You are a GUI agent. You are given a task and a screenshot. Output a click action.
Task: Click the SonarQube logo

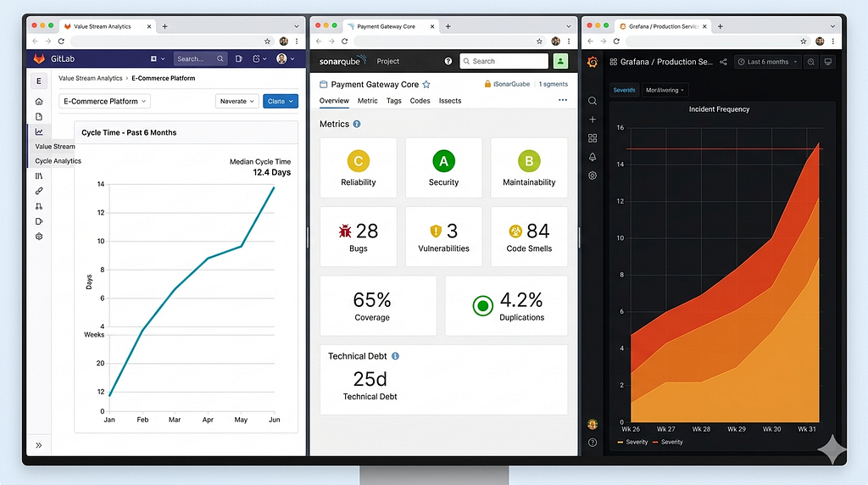click(342, 61)
